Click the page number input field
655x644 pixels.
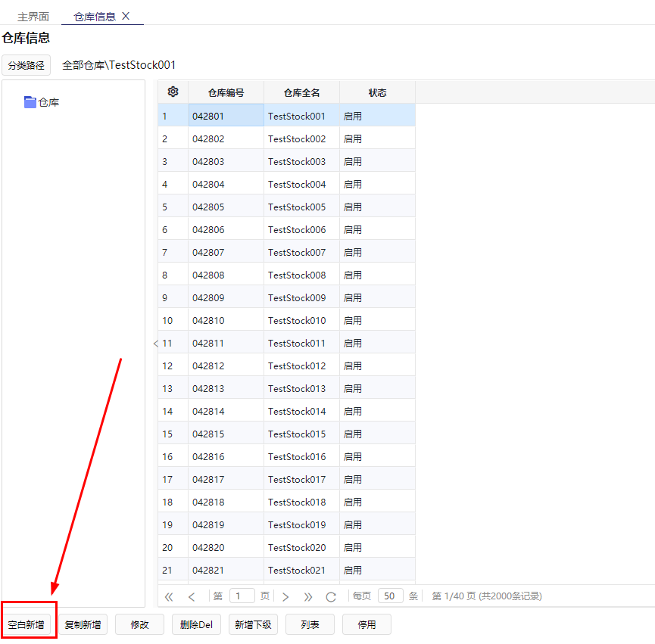tap(242, 596)
